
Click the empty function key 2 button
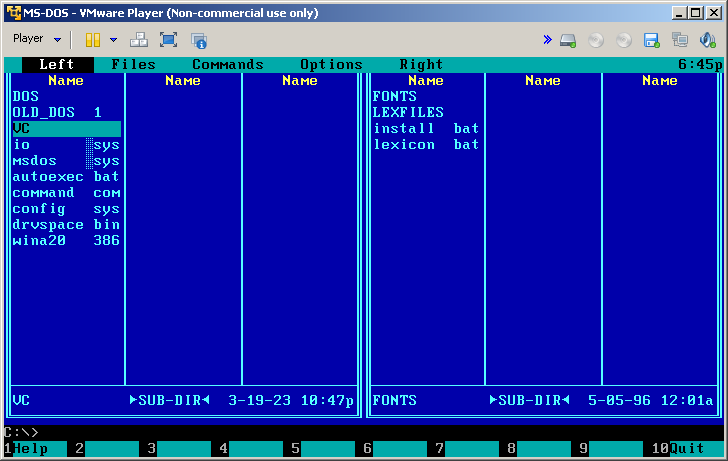point(107,448)
